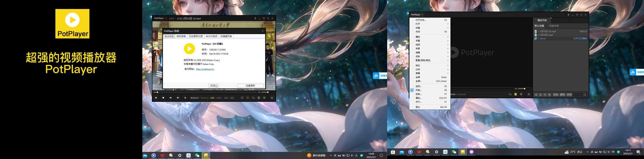Image resolution: width=644 pixels, height=159 pixels.
Task: Open WeChat from the right taskbar
Action: [x=454, y=152]
